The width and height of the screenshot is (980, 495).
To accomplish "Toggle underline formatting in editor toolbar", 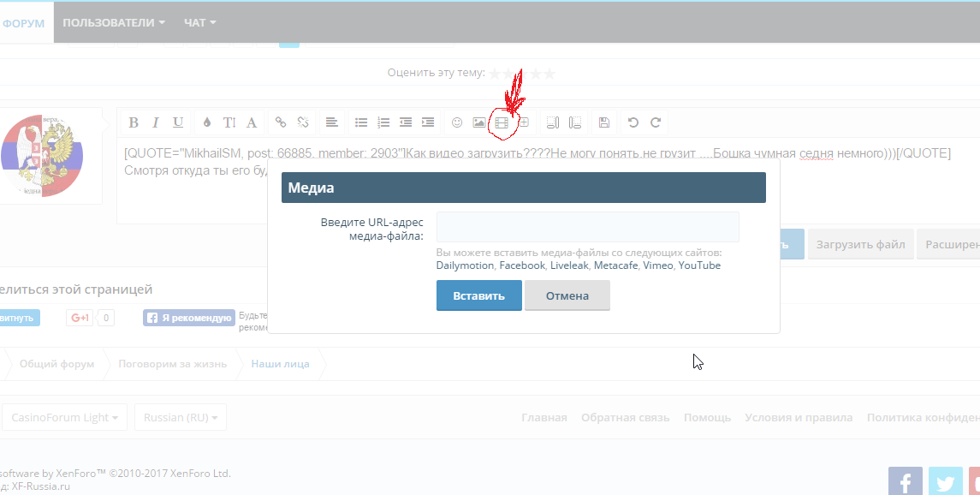I will (x=178, y=122).
